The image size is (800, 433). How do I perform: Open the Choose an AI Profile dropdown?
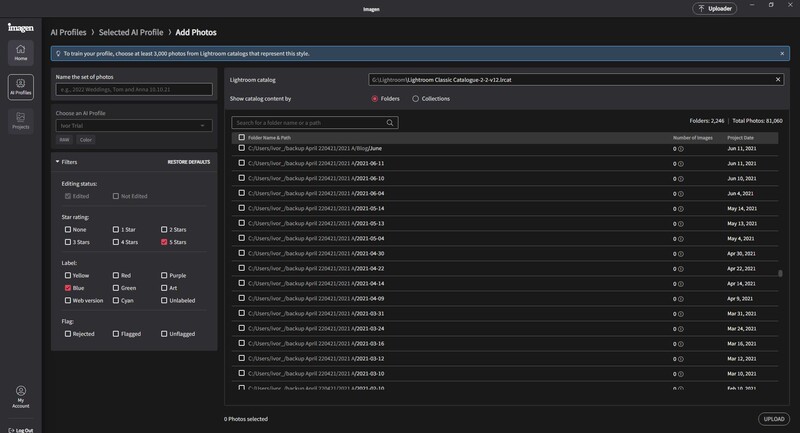[x=134, y=125]
